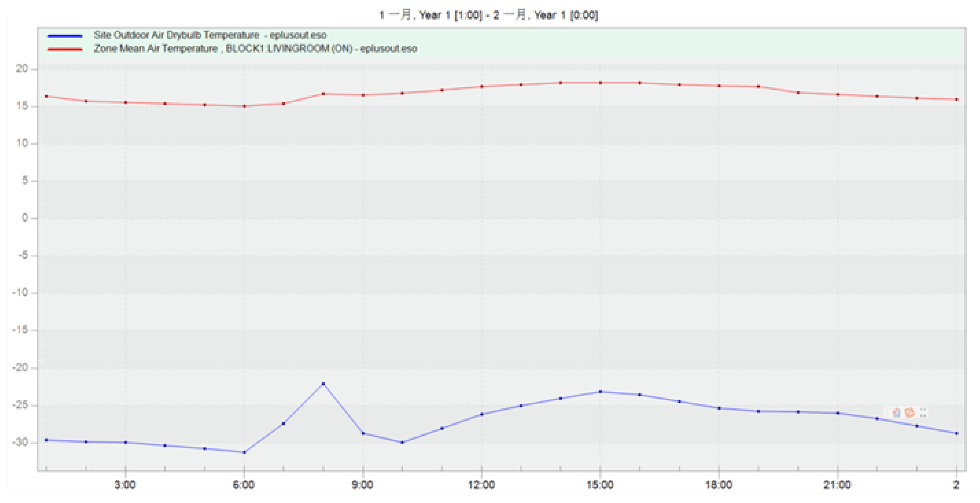Click the 20 value on the y-axis
The height and width of the screenshot is (503, 980).
tap(22, 69)
